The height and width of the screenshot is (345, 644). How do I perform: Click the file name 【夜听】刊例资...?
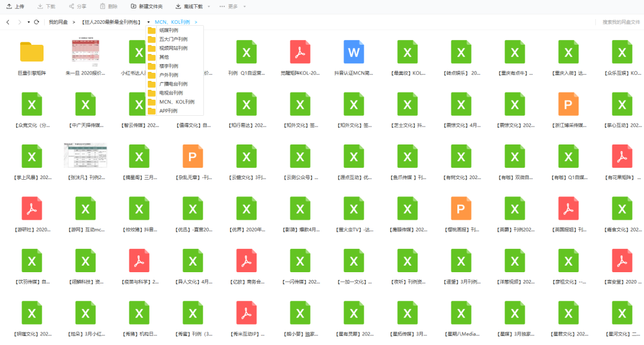tap(408, 282)
